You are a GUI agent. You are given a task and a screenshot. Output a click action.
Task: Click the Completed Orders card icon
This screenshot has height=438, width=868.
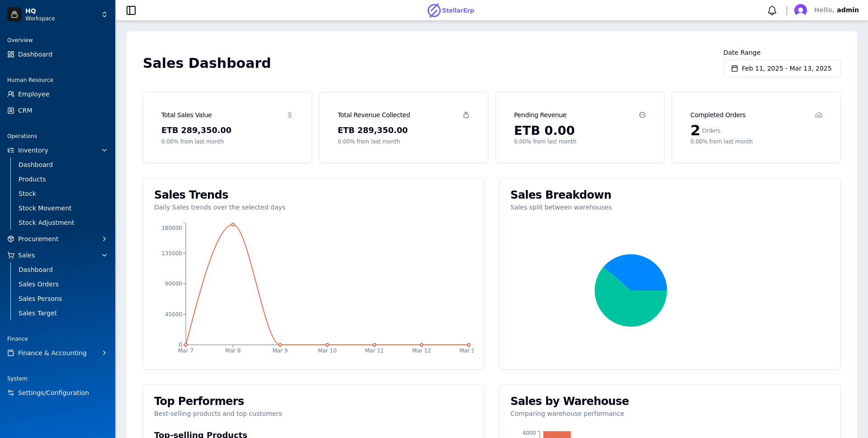pyautogui.click(x=818, y=115)
